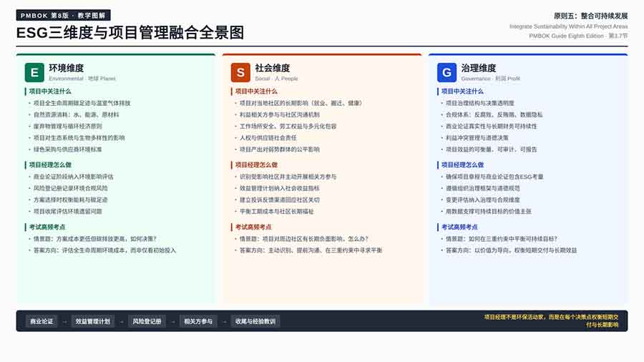
Task: Click the bullet 利益冲突管理与道德决策
Action: pyautogui.click(x=477, y=137)
